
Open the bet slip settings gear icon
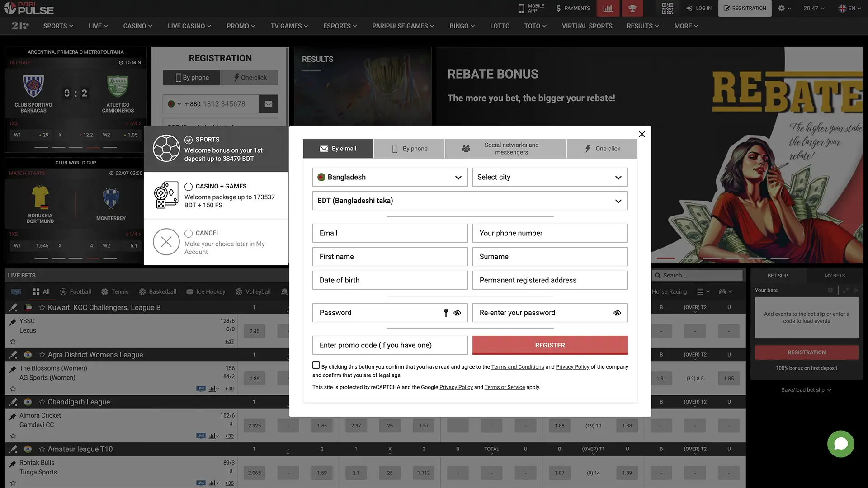[830, 290]
